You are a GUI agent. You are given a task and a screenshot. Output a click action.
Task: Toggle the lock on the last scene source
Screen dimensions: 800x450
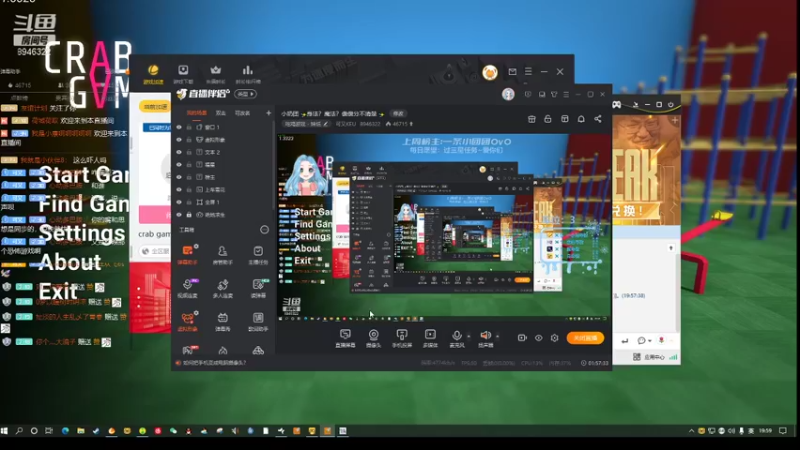click(189, 215)
